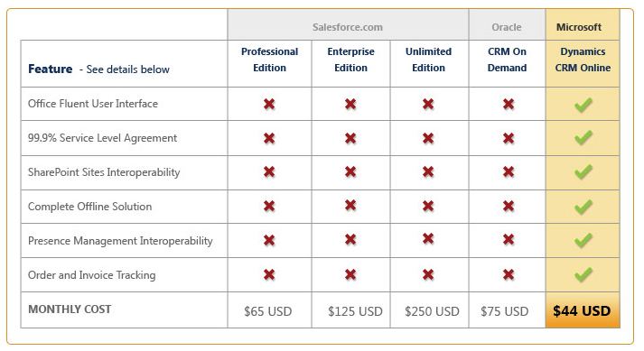Click red X for Order and Invoice Tracking under Professional Edition
The height and width of the screenshot is (351, 644).
[269, 274]
